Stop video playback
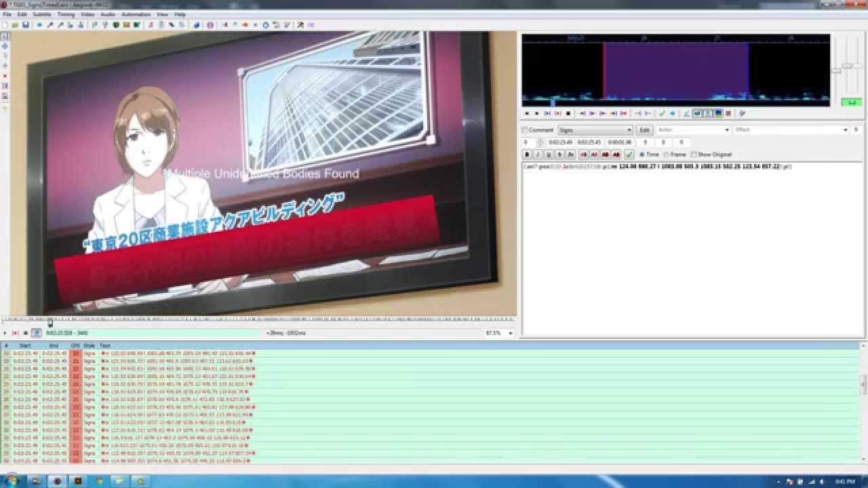Screen dimensions: 868x488 click(x=26, y=333)
